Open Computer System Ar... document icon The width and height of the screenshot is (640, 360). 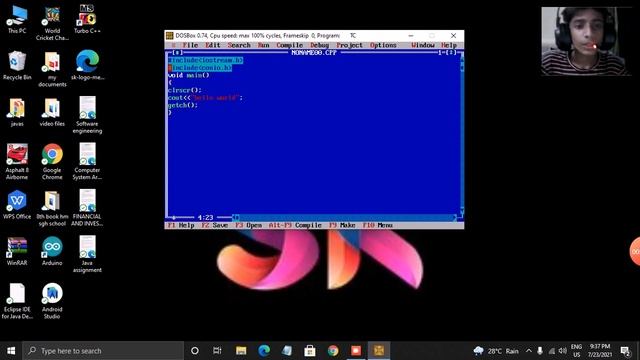[x=87, y=162]
